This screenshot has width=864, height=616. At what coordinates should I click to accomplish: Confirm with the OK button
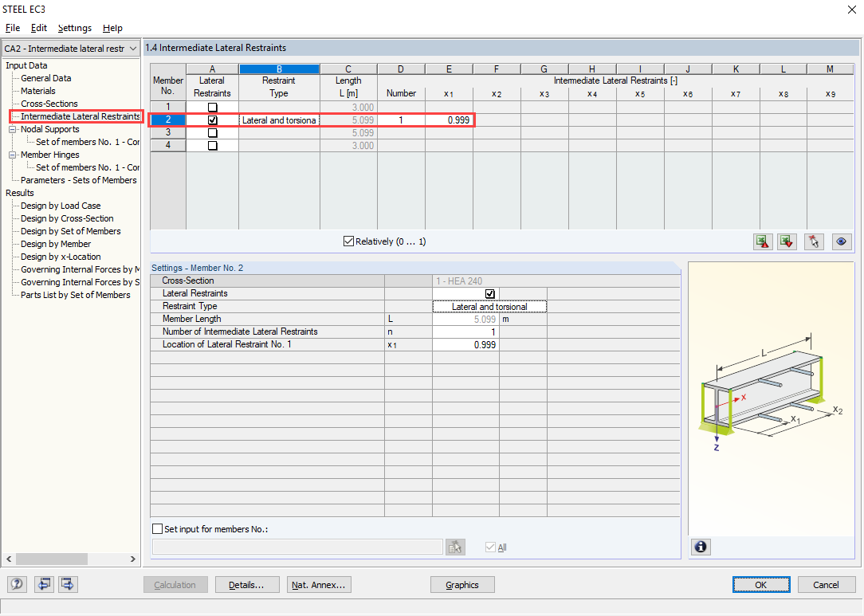pos(760,585)
